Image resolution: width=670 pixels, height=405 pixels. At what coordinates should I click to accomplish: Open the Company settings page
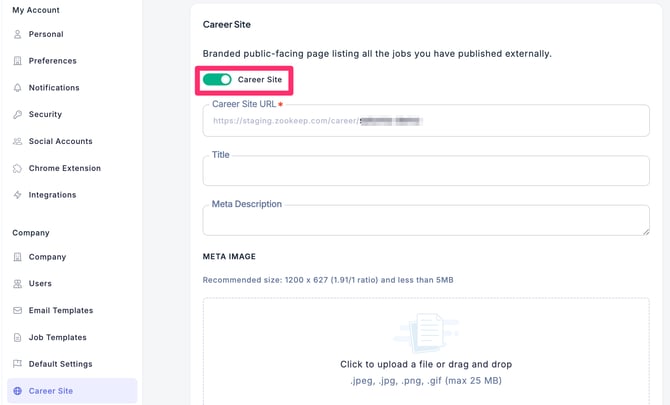(47, 257)
